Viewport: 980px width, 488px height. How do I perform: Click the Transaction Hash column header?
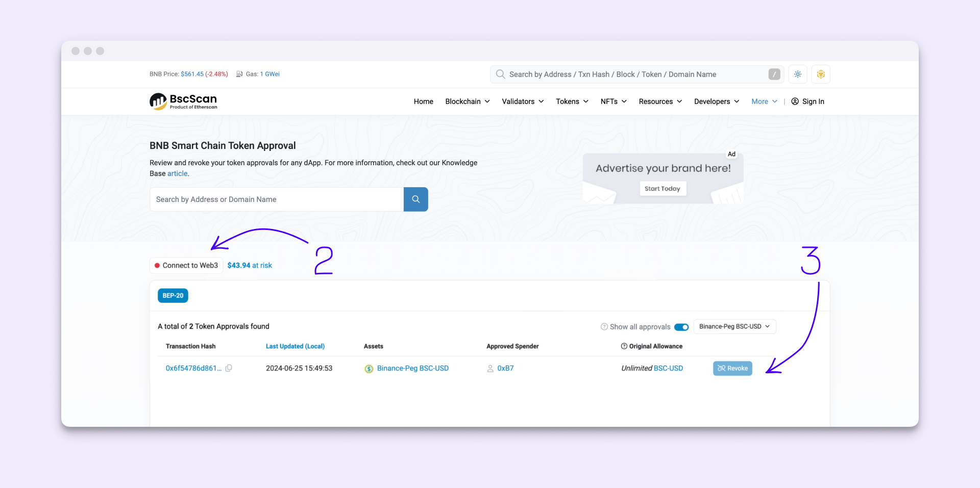click(x=190, y=346)
